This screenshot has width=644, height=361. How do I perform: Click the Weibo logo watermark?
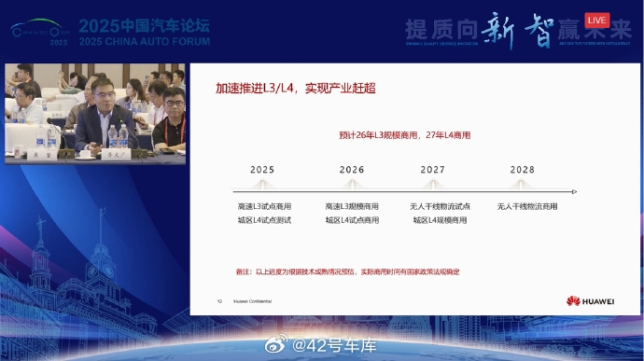[276, 344]
